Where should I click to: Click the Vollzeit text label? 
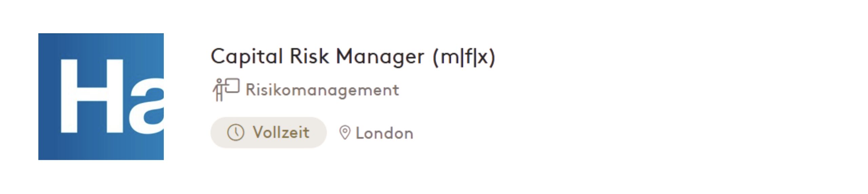tap(281, 133)
